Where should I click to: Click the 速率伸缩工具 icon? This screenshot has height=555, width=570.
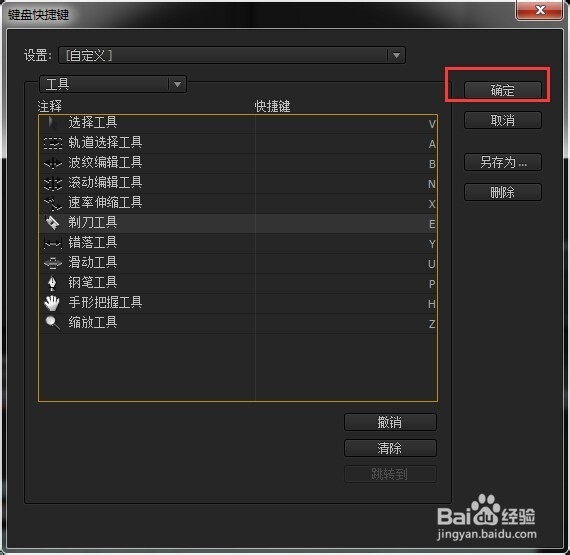pos(53,203)
